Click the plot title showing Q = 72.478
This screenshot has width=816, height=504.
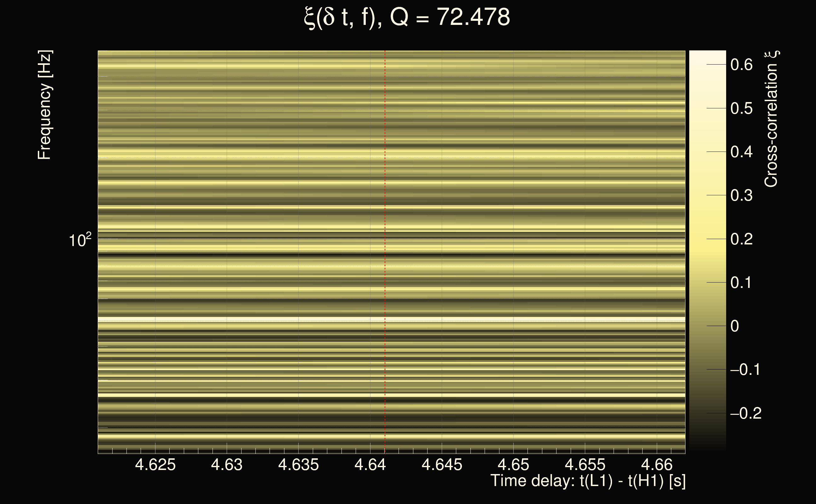[407, 17]
